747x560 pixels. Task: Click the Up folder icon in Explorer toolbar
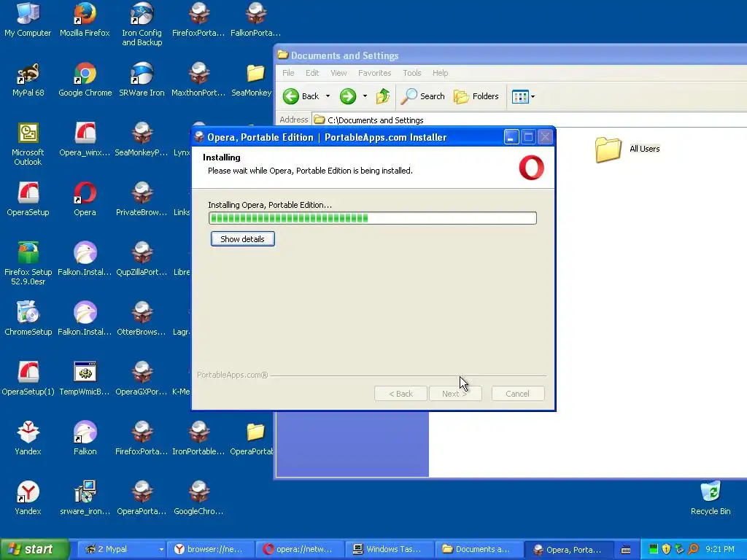(x=382, y=96)
